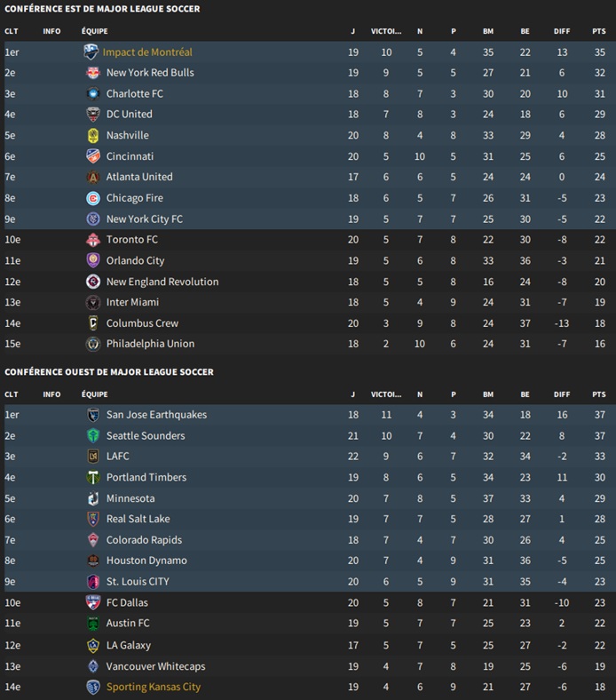Open the New York Red Bulls team link
The image size is (616, 700).
point(150,73)
